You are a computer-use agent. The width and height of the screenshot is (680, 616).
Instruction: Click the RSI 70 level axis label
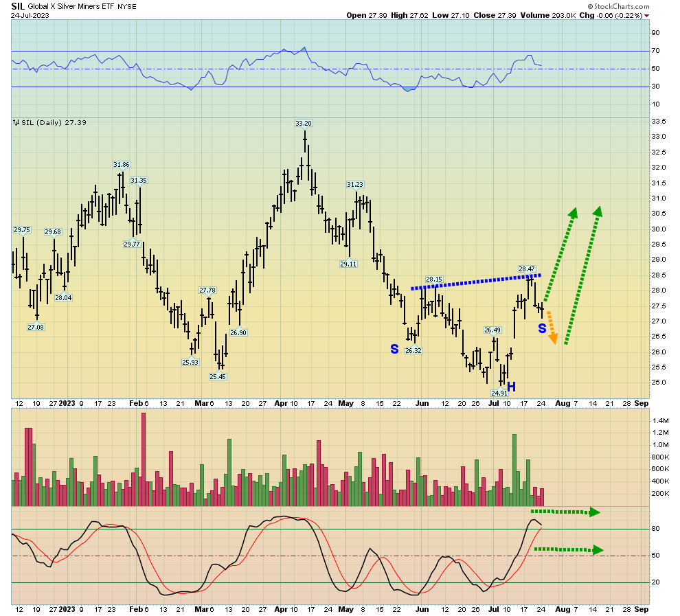(656, 51)
